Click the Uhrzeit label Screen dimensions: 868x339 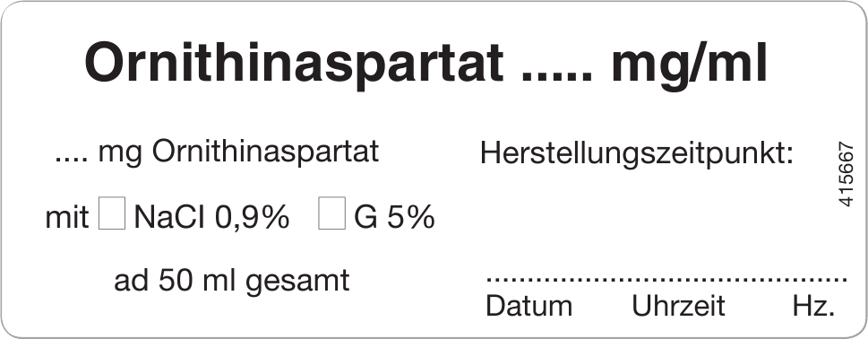[x=678, y=306]
